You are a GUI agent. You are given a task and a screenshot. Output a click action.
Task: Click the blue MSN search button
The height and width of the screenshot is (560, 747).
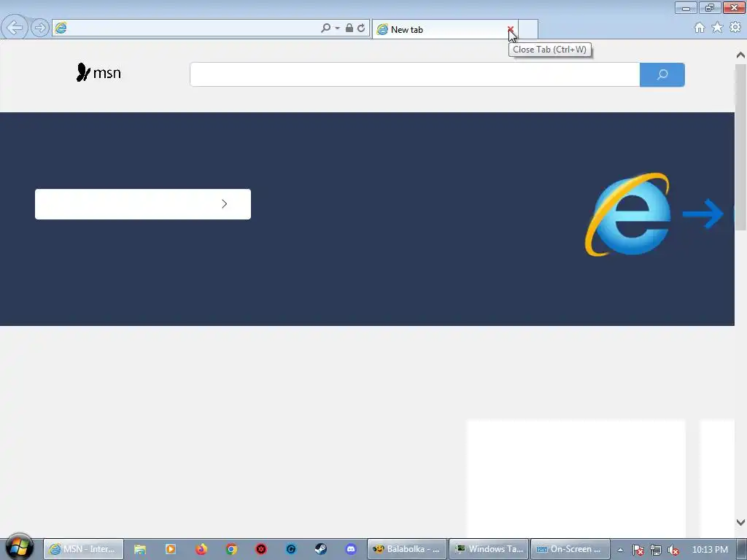pos(662,75)
